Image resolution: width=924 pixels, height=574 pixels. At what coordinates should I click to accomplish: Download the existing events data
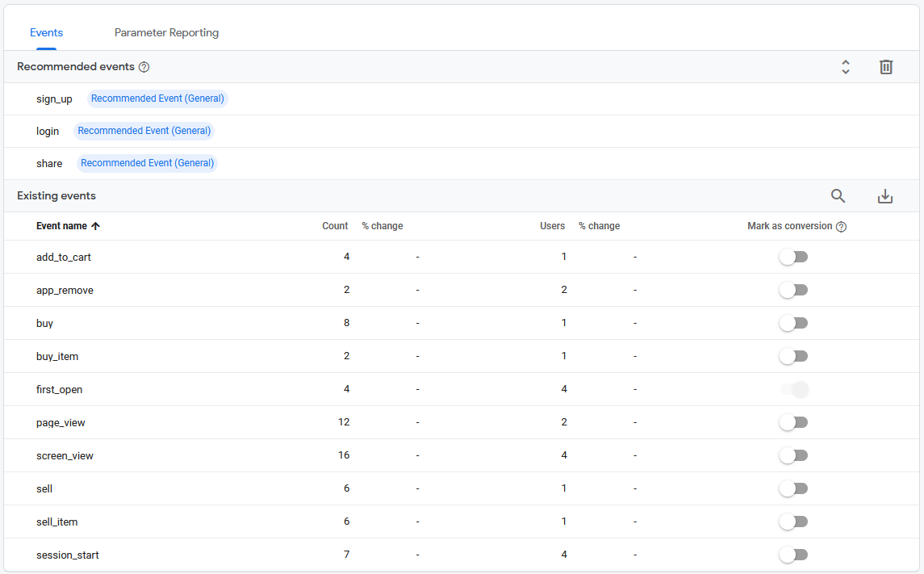(x=885, y=196)
